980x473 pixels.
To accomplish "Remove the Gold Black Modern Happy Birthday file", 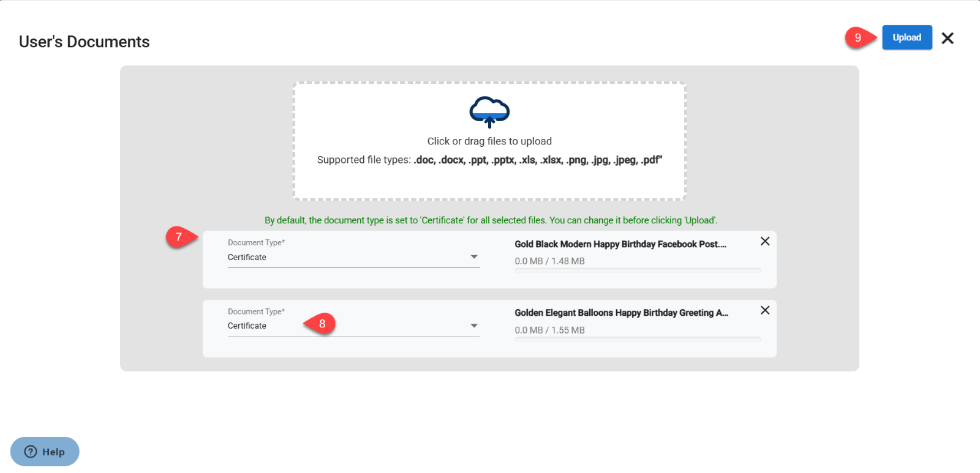I will pyautogui.click(x=765, y=241).
